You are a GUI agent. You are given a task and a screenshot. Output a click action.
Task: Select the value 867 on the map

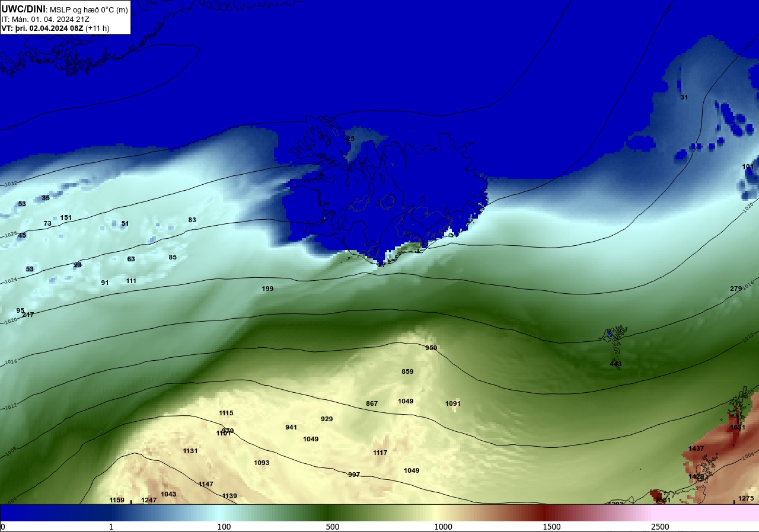point(372,403)
